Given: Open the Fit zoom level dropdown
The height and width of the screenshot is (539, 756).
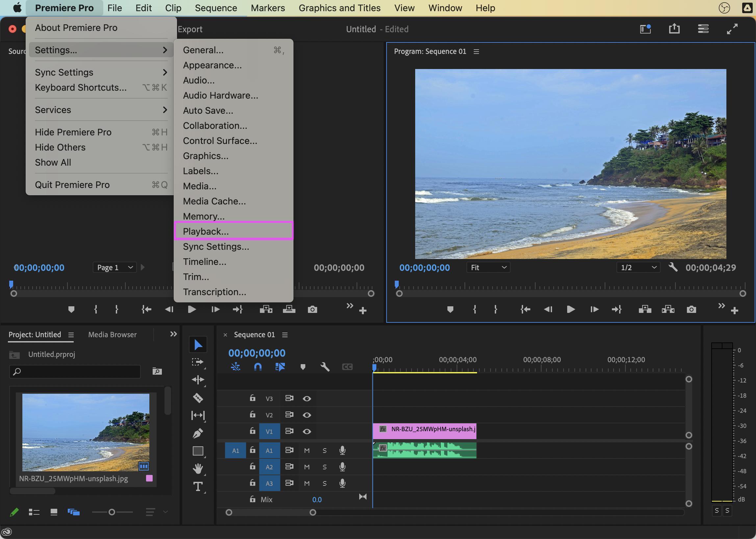Looking at the screenshot, I should tap(488, 268).
